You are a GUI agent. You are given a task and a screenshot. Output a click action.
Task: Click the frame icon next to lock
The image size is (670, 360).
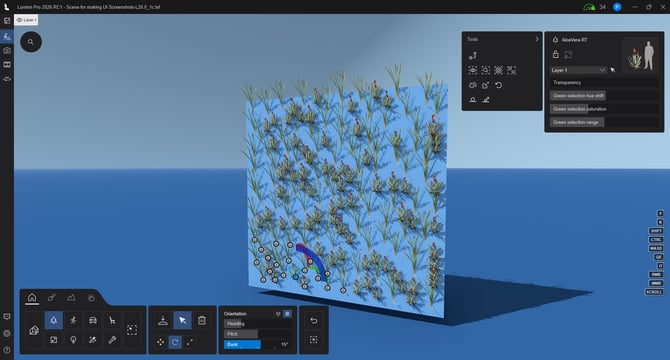click(x=568, y=54)
